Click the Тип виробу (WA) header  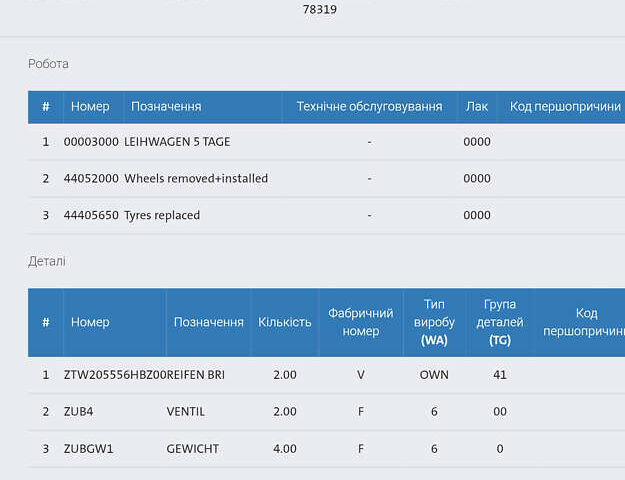point(434,322)
